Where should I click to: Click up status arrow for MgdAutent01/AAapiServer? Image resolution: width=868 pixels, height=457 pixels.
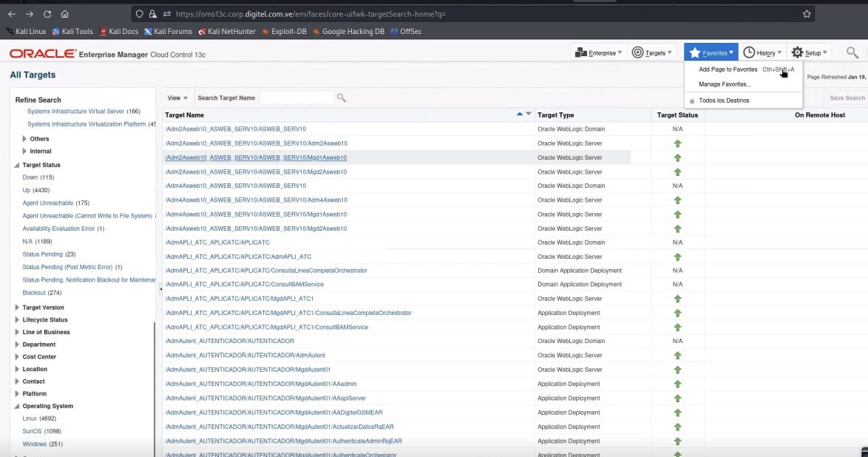[677, 399]
